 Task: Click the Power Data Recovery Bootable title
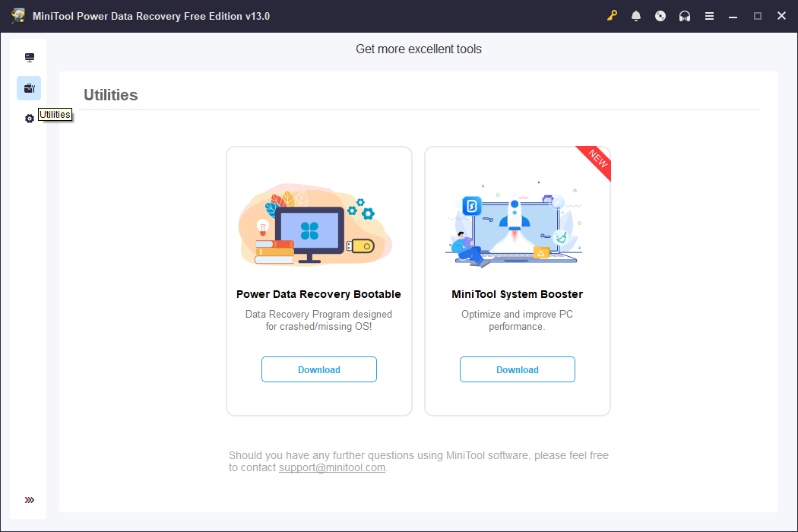point(318,294)
